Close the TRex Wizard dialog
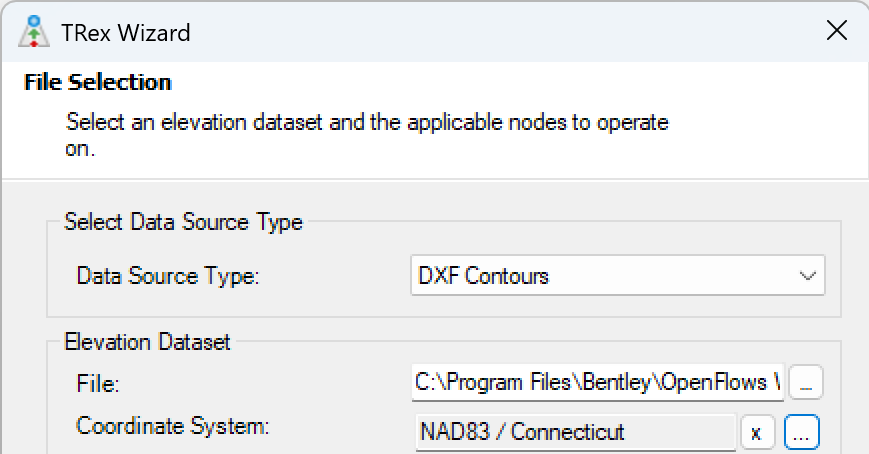This screenshot has width=869, height=454. coord(836,30)
